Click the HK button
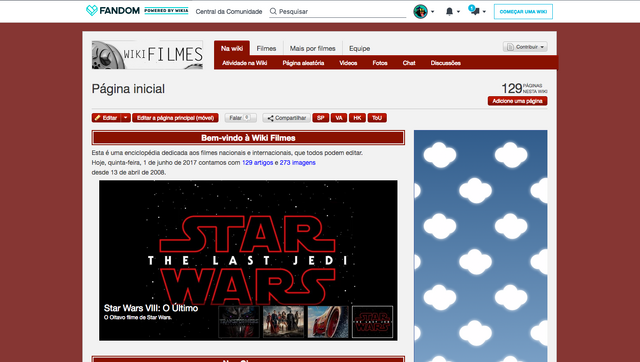Screen dimensions: 640x362 [x=357, y=118]
